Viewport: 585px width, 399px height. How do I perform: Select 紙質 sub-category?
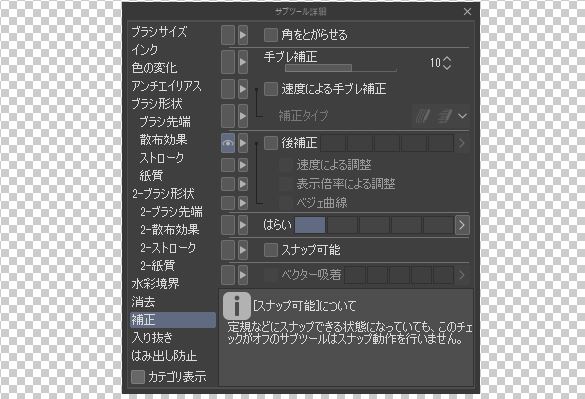pos(151,176)
